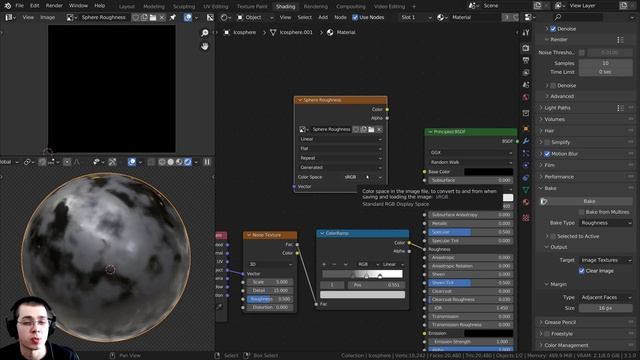Image resolution: width=640 pixels, height=360 pixels.
Task: Expand the Light Paths panel
Action: [558, 108]
